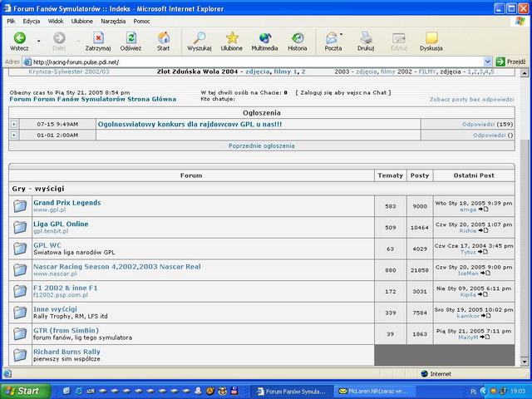Screen dimensions: 532x399
Task: Click Internet Explorer quick launch icon
Action: pyautogui.click(x=79, y=391)
